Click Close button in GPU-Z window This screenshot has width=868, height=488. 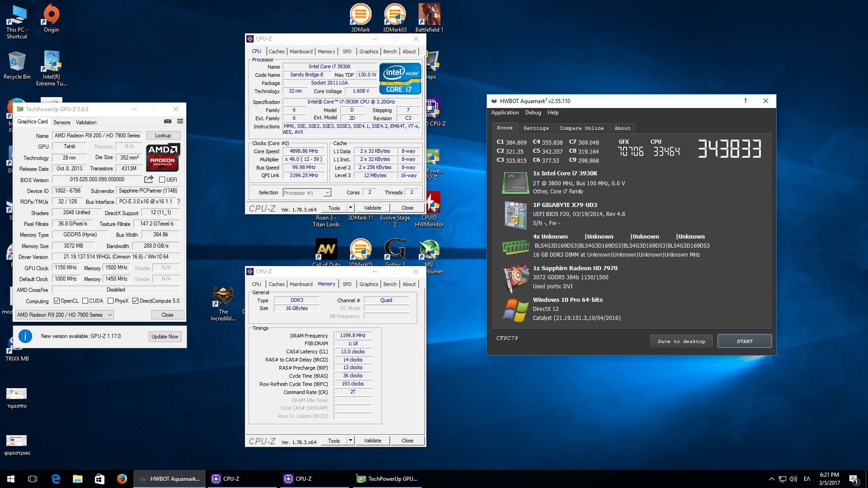click(x=167, y=315)
